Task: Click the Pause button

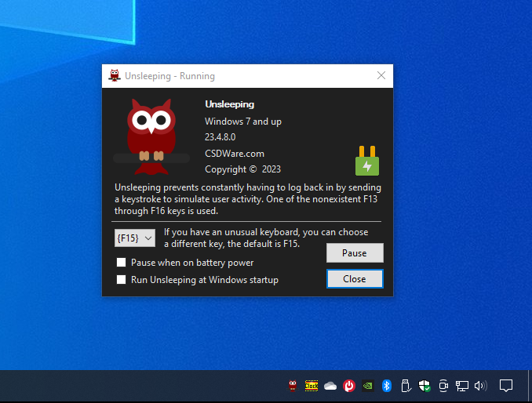Action: pos(355,252)
